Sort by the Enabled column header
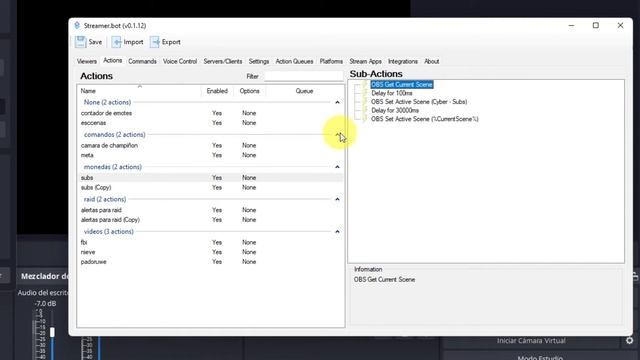The image size is (640, 360). [217, 91]
